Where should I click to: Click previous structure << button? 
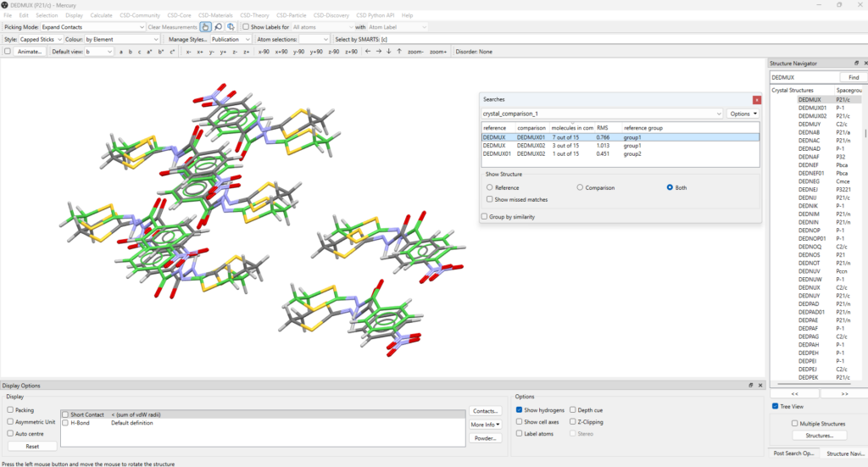point(793,393)
